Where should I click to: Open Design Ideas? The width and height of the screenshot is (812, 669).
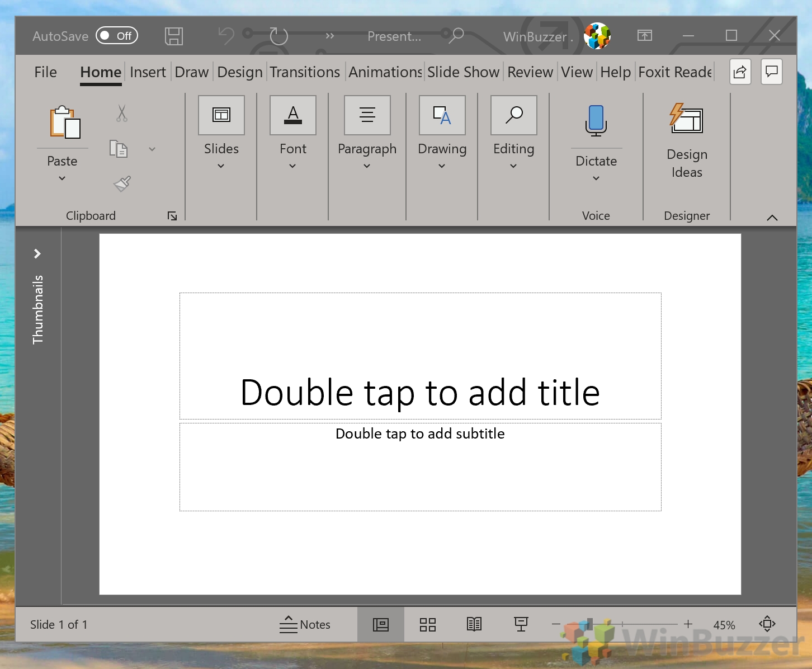[x=687, y=140]
